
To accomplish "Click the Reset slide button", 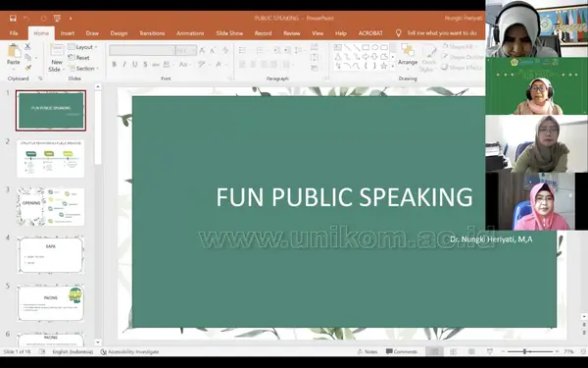I will tap(79, 58).
